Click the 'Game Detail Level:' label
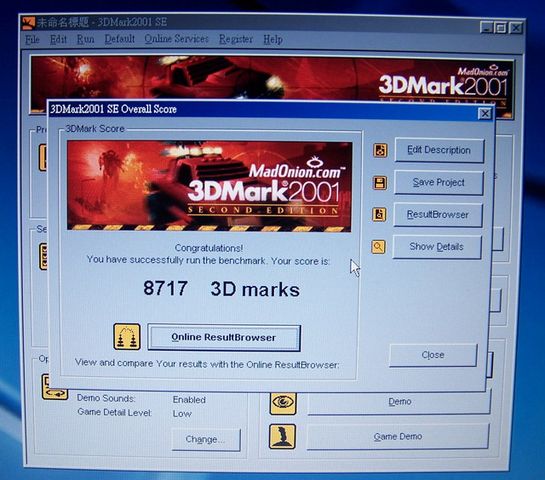The image size is (545, 480). coord(114,413)
